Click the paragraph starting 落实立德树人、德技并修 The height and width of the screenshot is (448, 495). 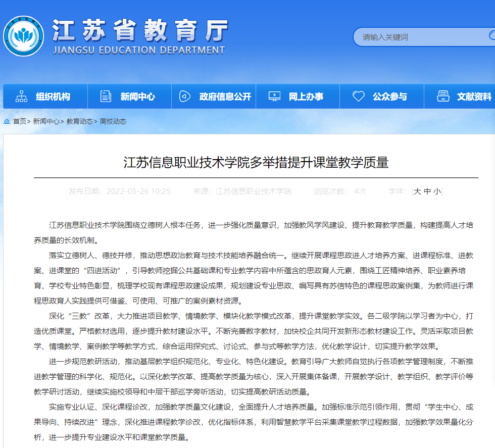pos(254,278)
